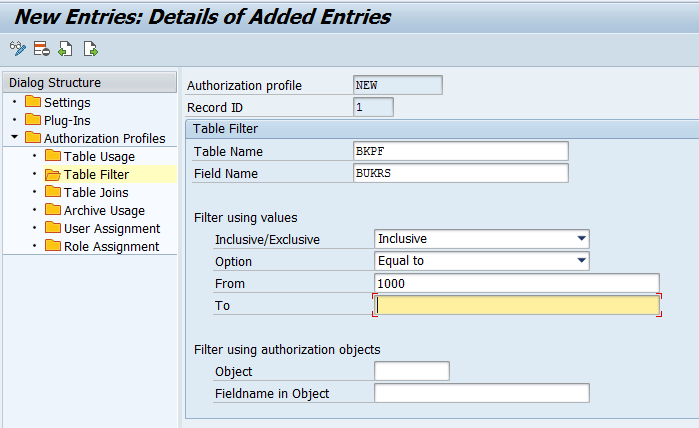Select Archive Usage in the tree
The width and height of the screenshot is (699, 428).
click(x=95, y=210)
